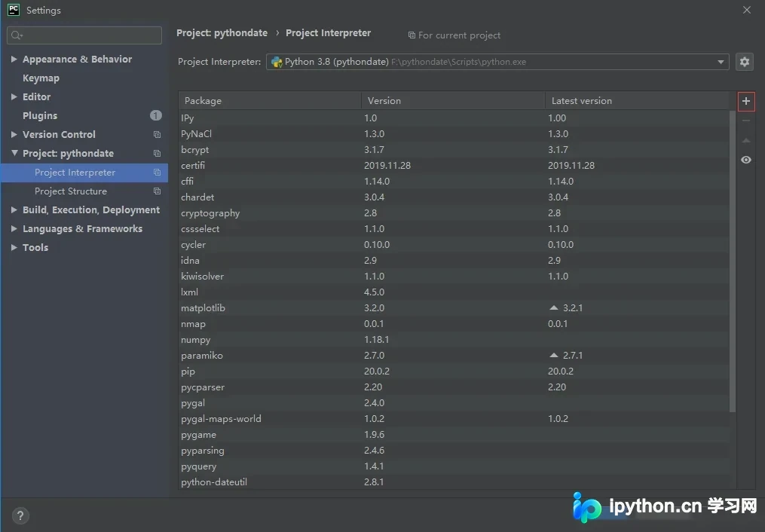Click the Version Control project-level icon
This screenshot has height=532, width=765.
(157, 135)
